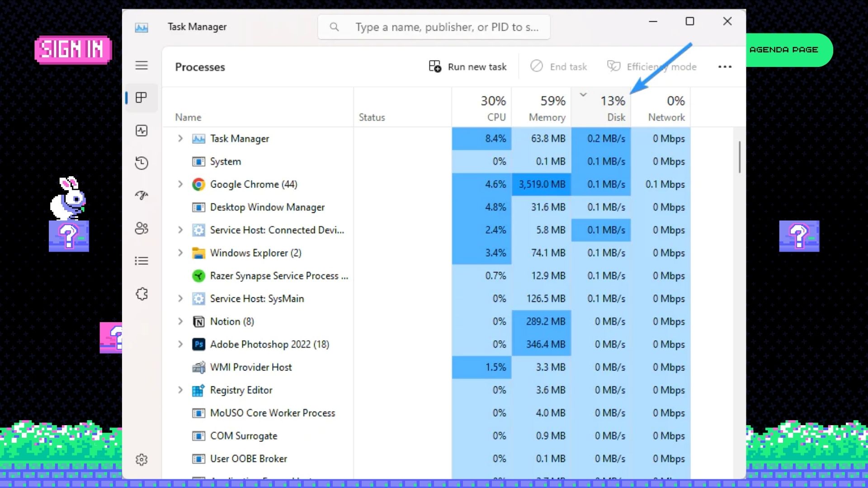This screenshot has height=488, width=868.
Task: Click the MoUSO Core Worker Process icon
Action: click(198, 413)
